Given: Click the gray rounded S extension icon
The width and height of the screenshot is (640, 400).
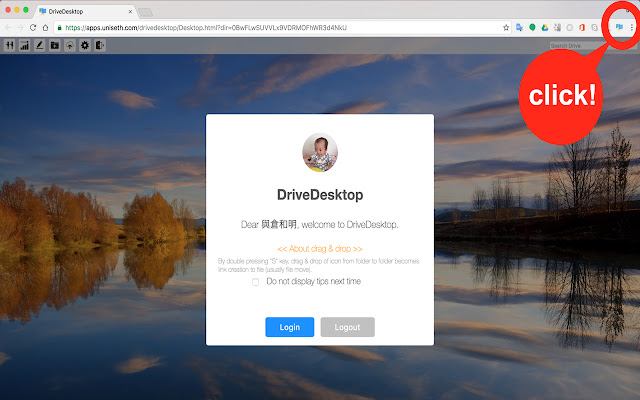Looking at the screenshot, I should 595,27.
